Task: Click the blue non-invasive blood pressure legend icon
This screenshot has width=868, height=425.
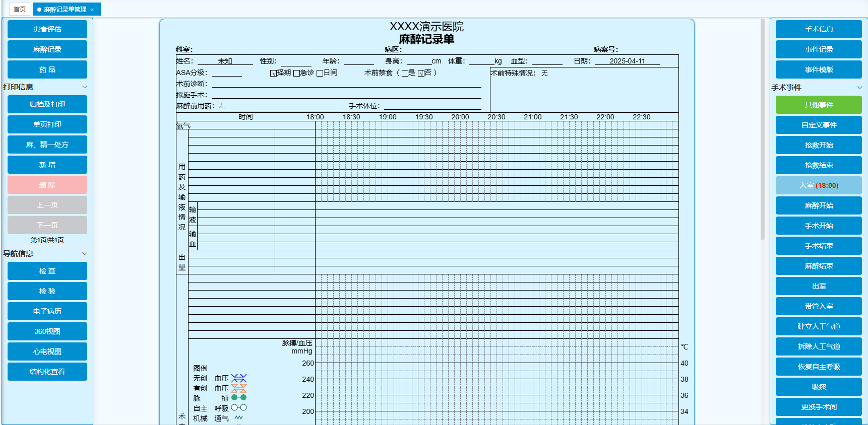Action: pos(239,378)
